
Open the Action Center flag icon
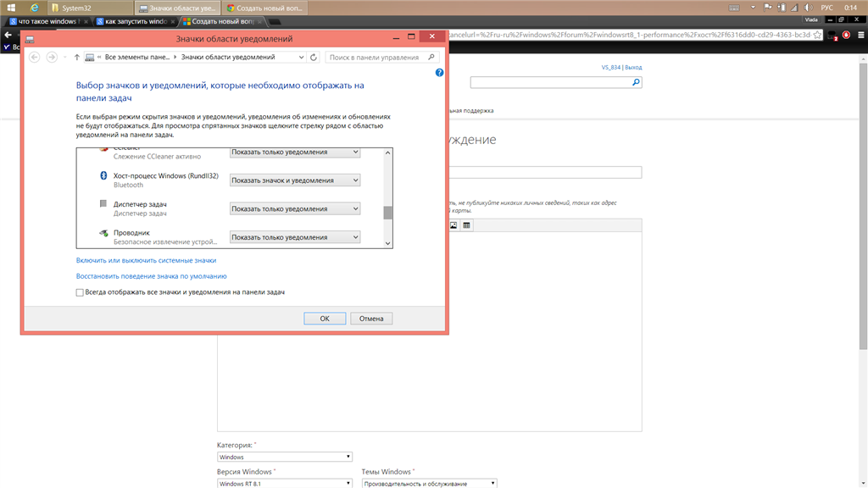coord(768,7)
